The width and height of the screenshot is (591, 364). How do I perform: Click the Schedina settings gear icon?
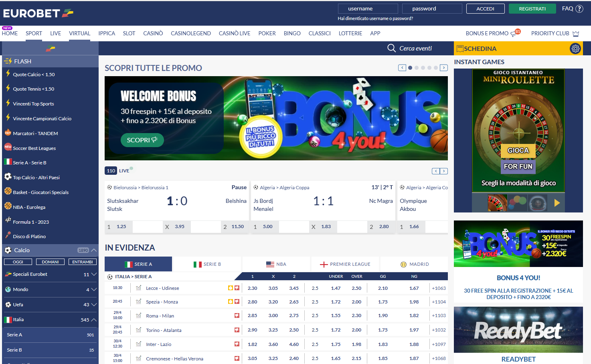(x=575, y=49)
